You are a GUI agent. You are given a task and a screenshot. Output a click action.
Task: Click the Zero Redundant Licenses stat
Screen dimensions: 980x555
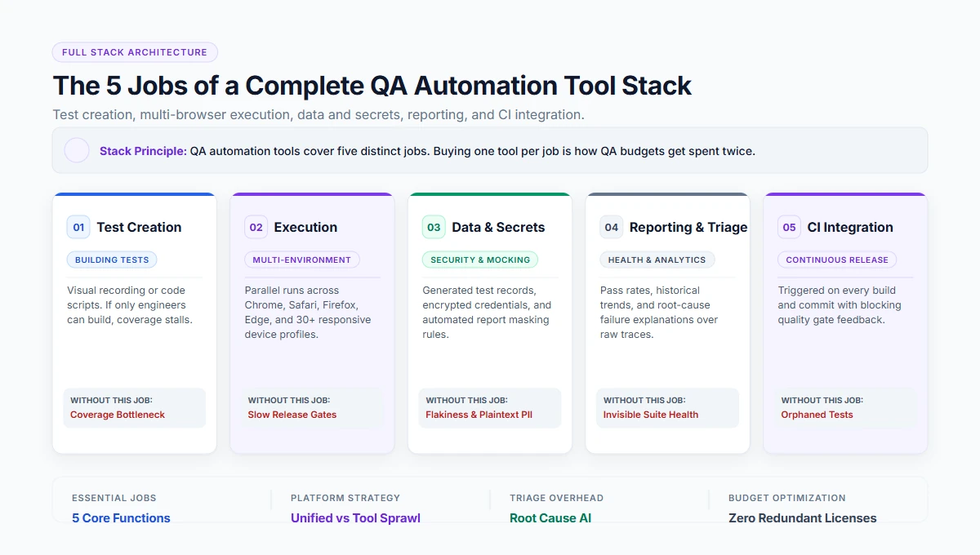coord(803,518)
